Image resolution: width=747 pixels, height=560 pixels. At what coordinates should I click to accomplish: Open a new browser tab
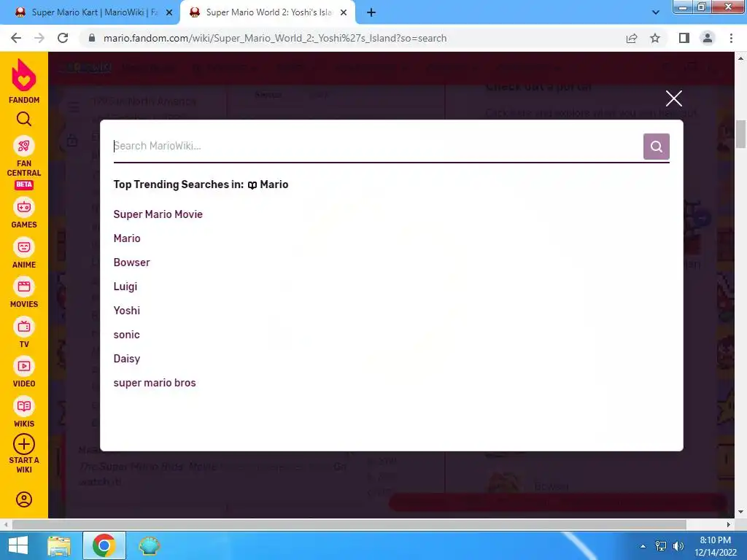[371, 13]
